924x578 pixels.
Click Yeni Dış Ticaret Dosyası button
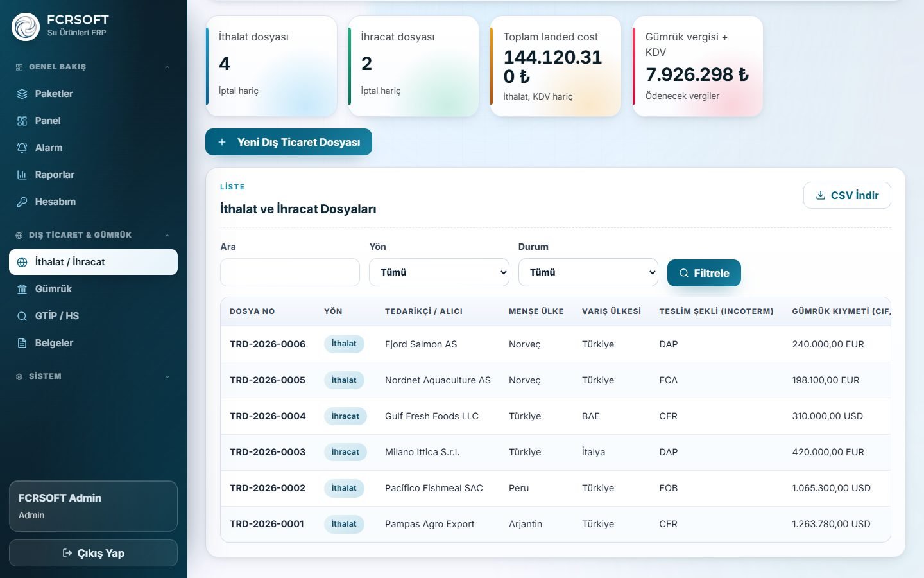pyautogui.click(x=289, y=142)
